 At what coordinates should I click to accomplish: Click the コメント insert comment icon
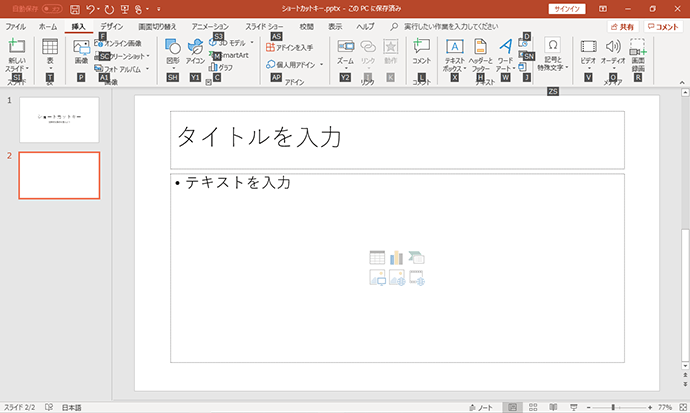[x=421, y=46]
